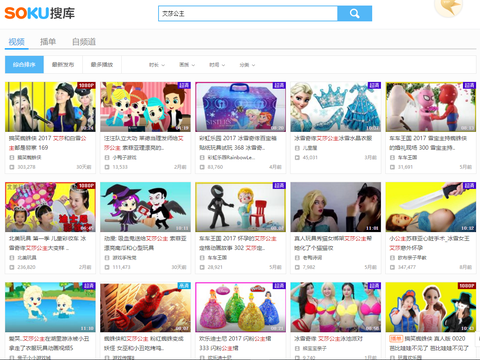This screenshot has width=480, height=360.
Task: Open the Snow White dolls video with 1080P badge
Action: (x=431, y=307)
